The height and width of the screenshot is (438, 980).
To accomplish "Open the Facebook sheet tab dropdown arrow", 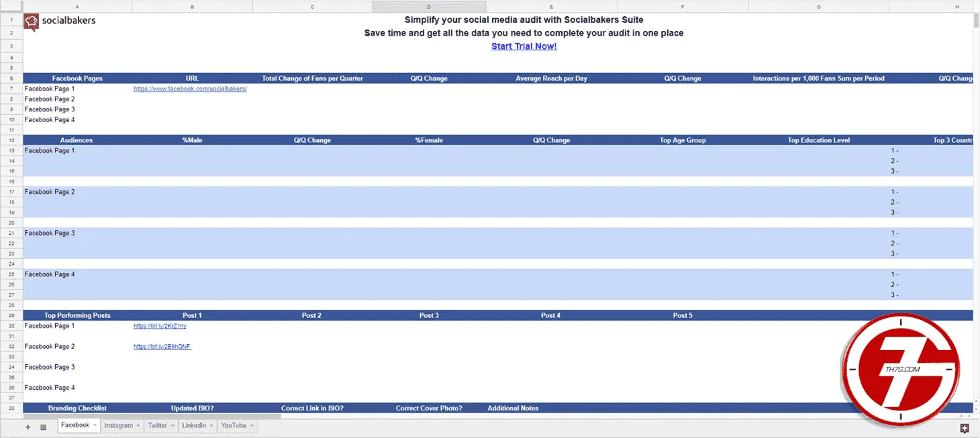I will (95, 425).
